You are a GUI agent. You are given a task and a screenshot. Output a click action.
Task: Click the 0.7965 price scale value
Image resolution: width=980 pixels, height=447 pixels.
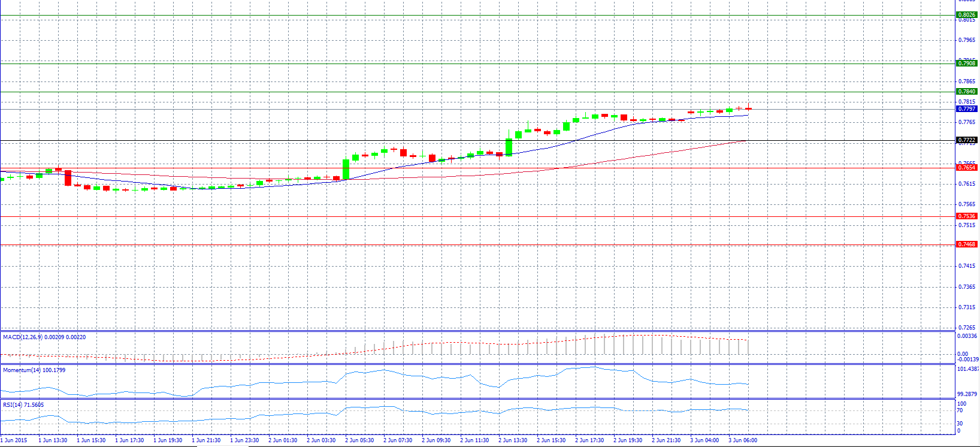pyautogui.click(x=967, y=41)
